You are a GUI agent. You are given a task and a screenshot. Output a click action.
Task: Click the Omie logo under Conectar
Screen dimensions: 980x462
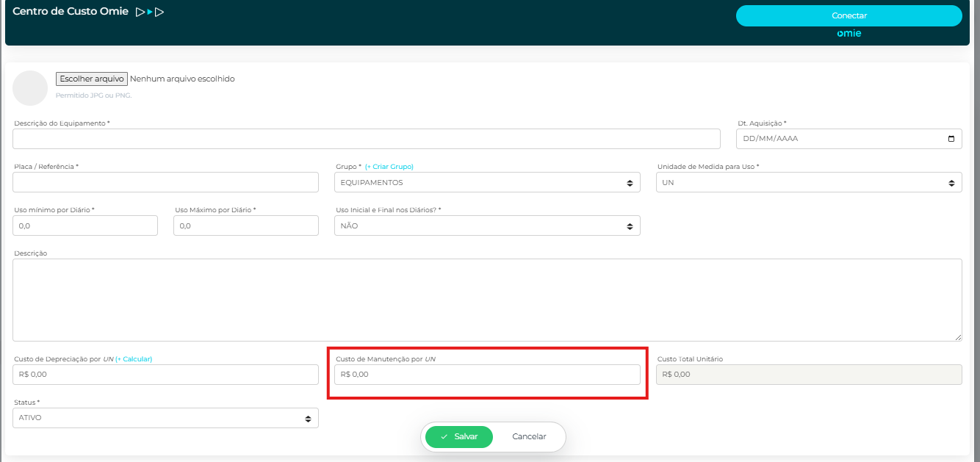pos(849,34)
